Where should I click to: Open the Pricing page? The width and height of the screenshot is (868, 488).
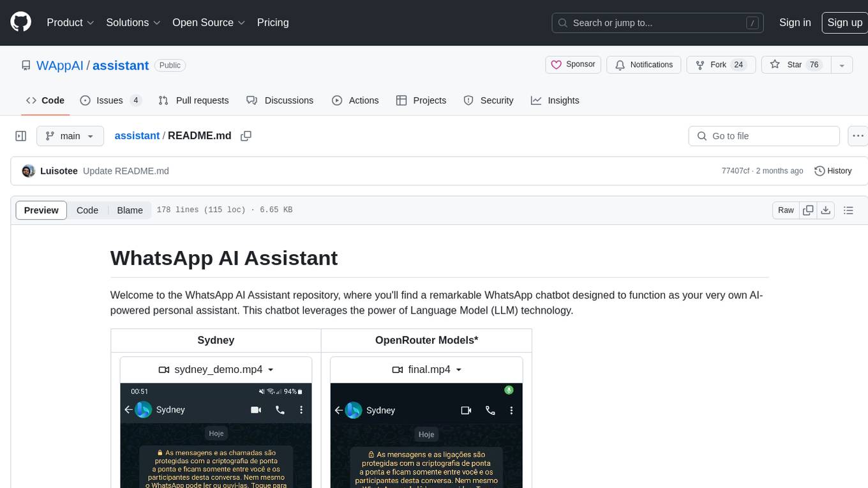tap(273, 22)
